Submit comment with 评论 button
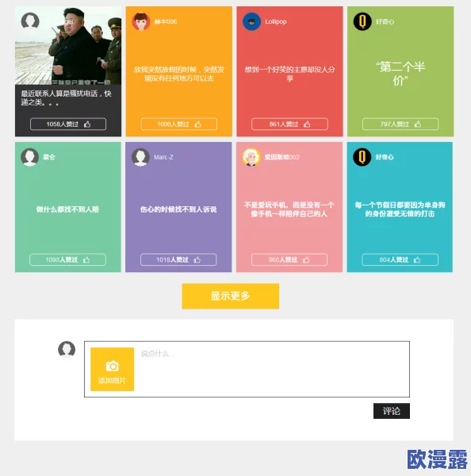This screenshot has width=471, height=476. [392, 411]
